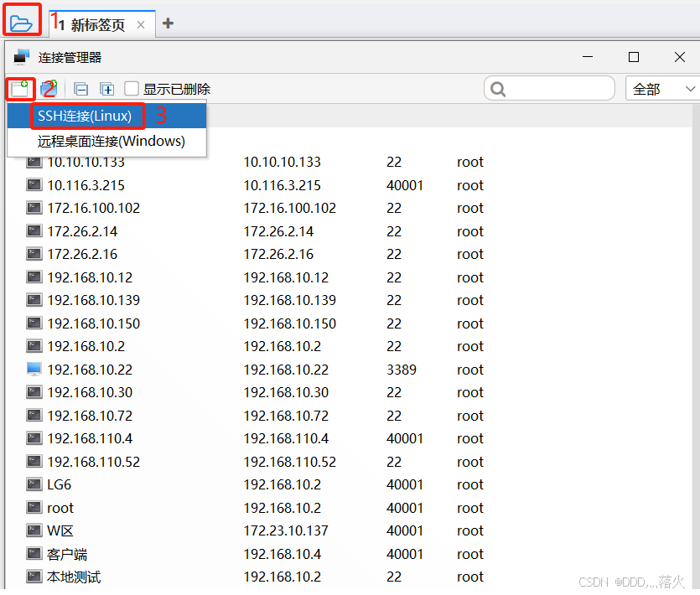
Task: Open a new tab with the plus button
Action: 168,24
